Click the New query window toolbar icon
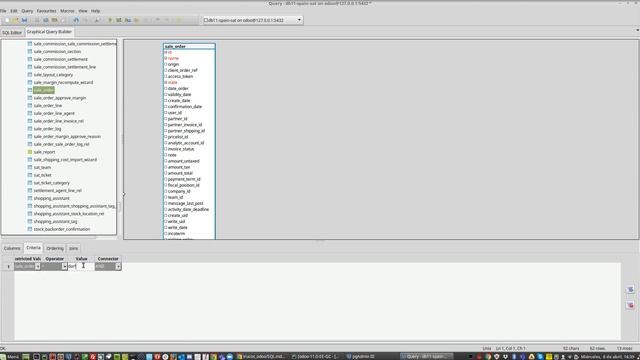The height and width of the screenshot is (360, 640). [x=7, y=20]
